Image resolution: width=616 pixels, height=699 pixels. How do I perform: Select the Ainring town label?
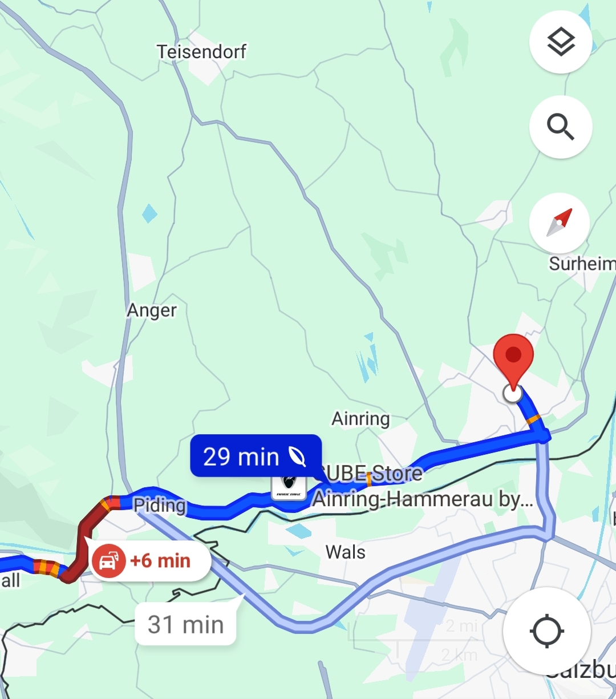361,419
